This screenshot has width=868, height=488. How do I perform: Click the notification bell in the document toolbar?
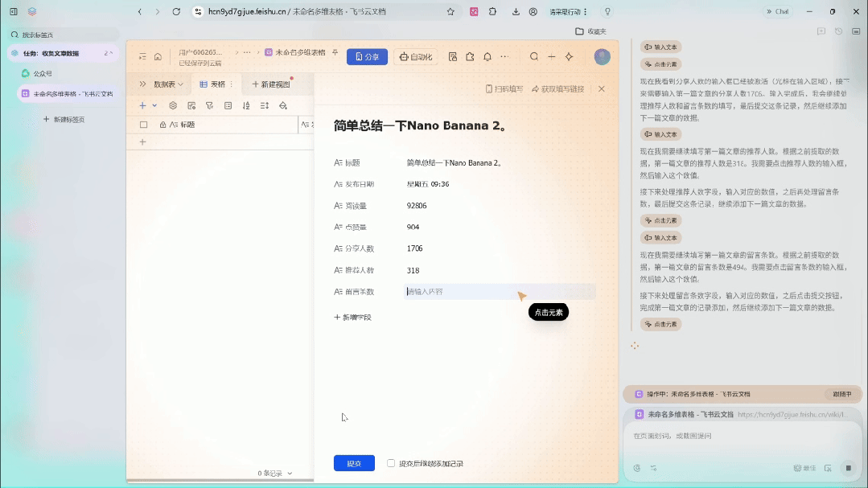pyautogui.click(x=486, y=57)
